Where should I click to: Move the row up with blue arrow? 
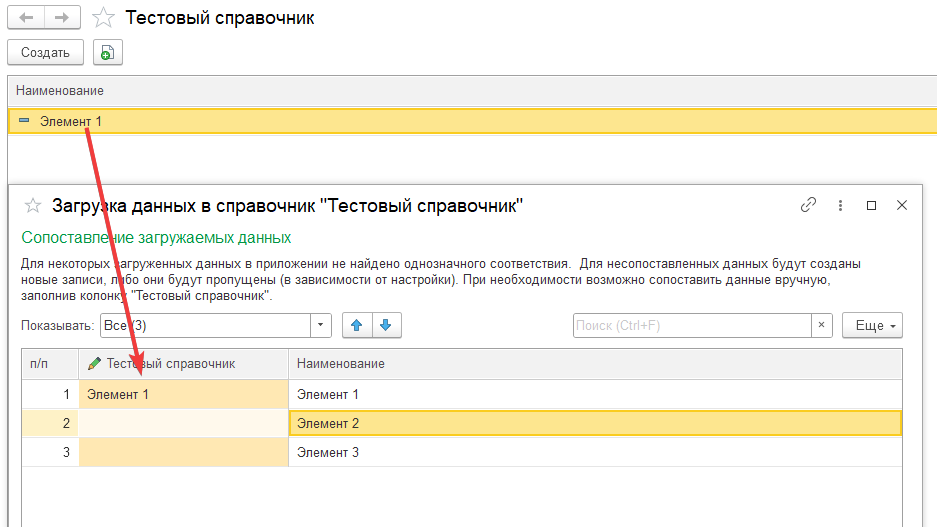click(x=356, y=326)
